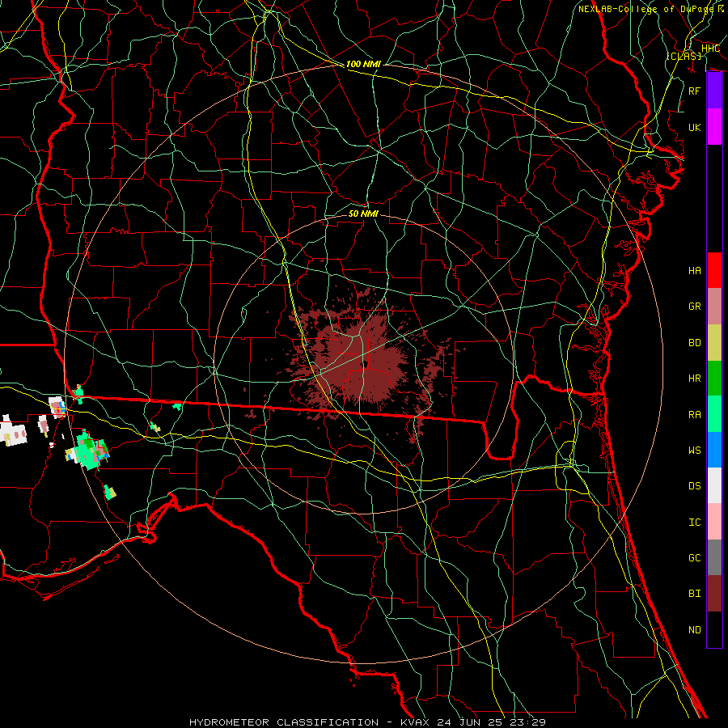This screenshot has width=728, height=728.
Task: Select the light pink IC legend swatch
Action: (714, 522)
